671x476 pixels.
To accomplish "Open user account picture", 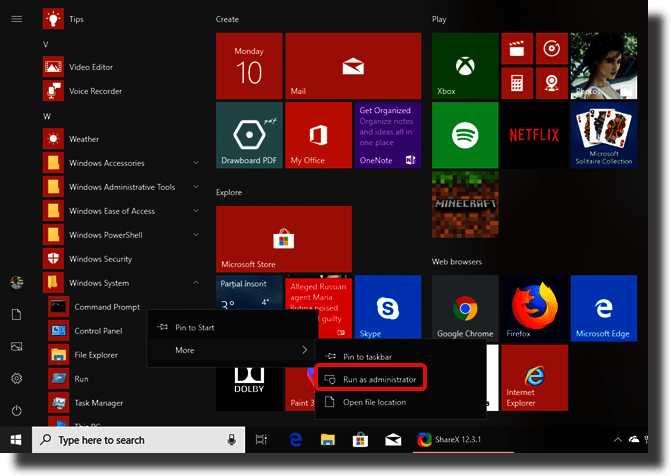I will (17, 283).
